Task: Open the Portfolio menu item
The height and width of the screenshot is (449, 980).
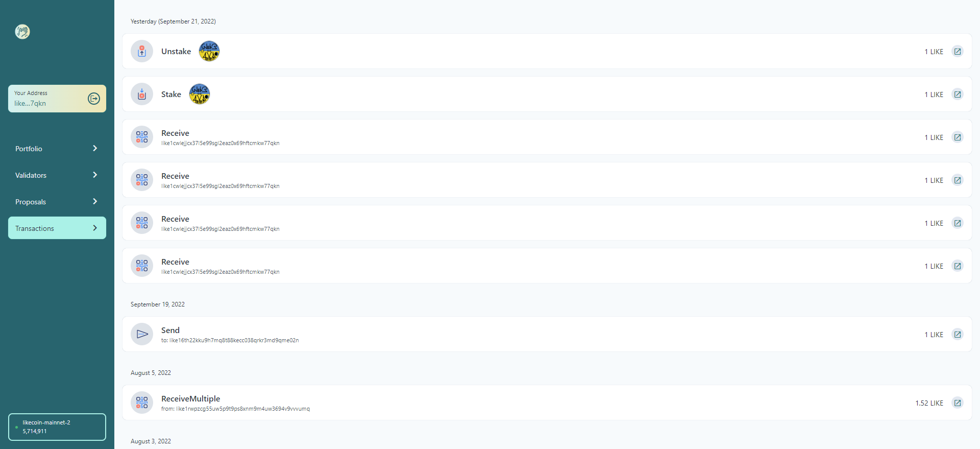Action: pos(57,149)
